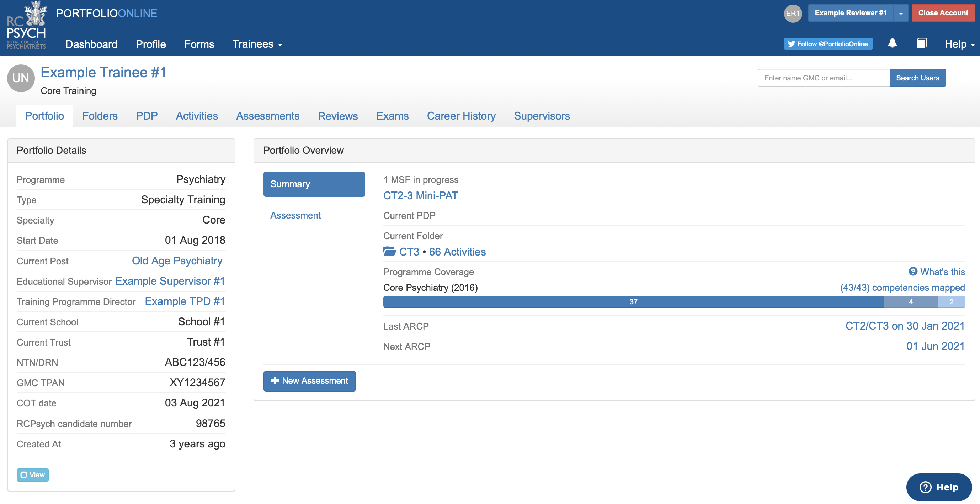Click the What's this question icon
This screenshot has width=980, height=504.
(x=913, y=272)
